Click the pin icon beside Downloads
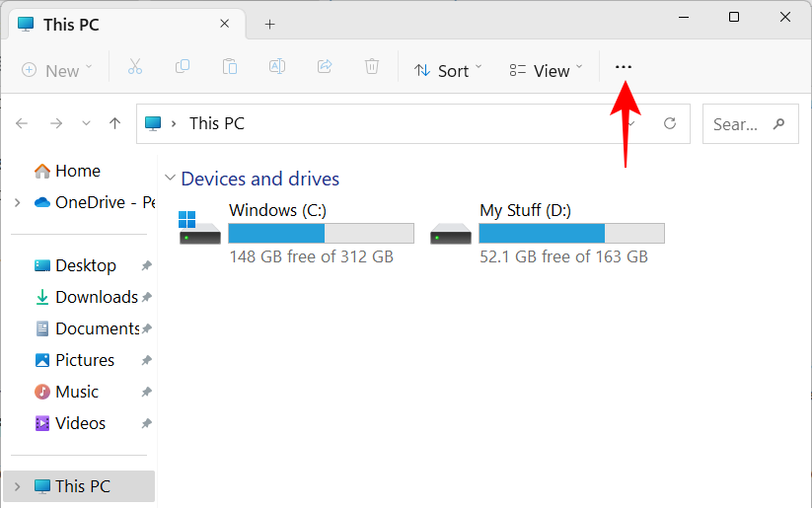Viewport: 812px width, 508px height. [x=147, y=297]
